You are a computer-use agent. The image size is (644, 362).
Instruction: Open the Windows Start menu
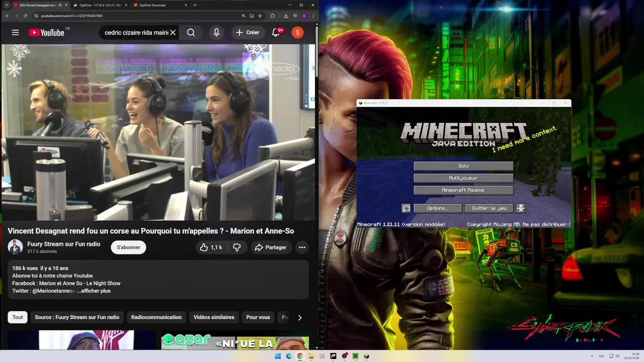(x=278, y=356)
